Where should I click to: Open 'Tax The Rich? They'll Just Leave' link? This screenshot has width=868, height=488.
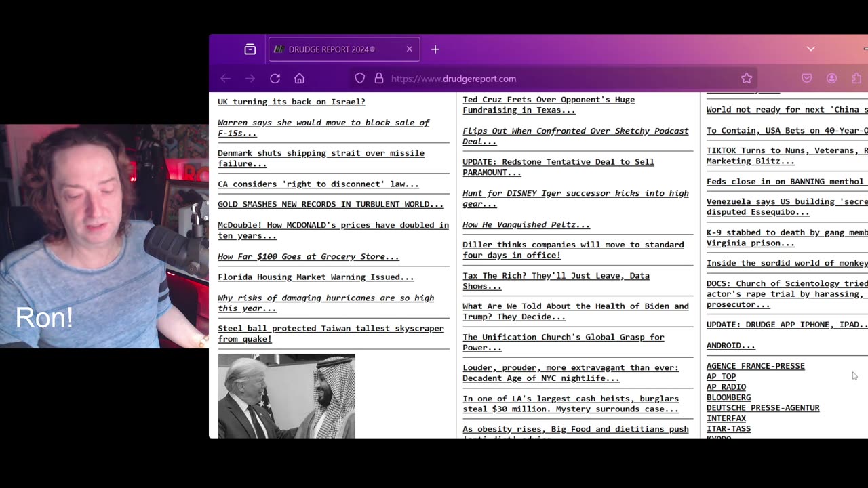coord(556,281)
